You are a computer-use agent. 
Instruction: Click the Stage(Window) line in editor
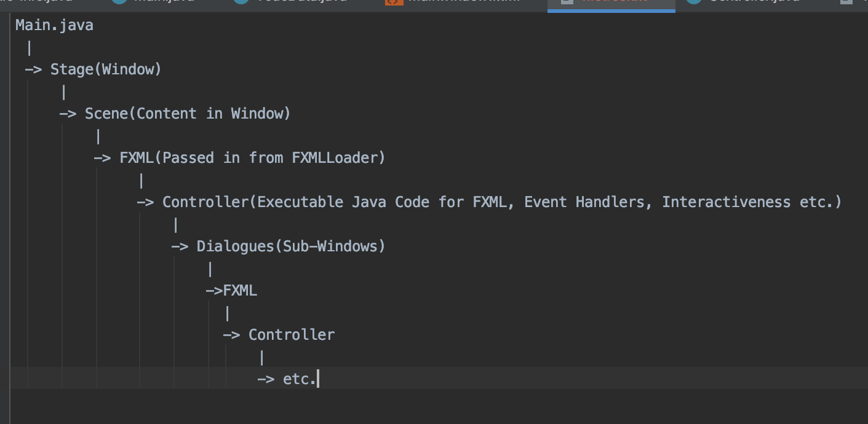pos(93,69)
